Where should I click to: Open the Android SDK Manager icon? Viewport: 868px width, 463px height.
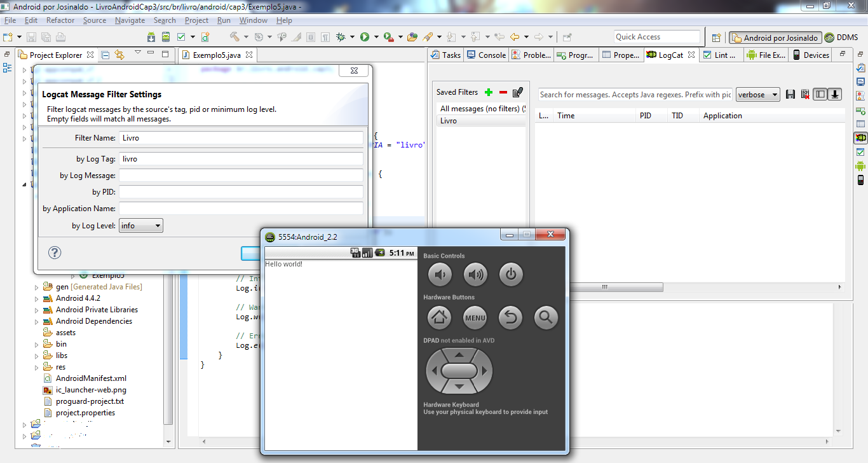[x=151, y=37]
